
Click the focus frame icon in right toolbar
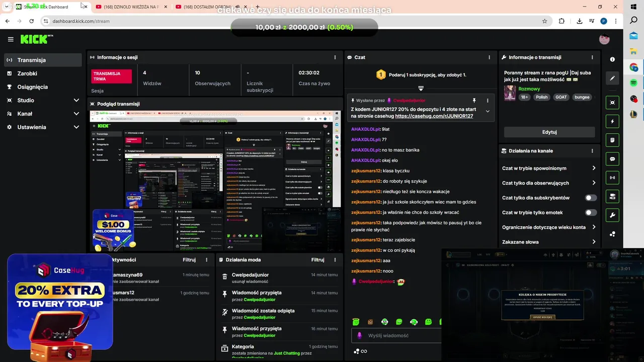point(612,103)
